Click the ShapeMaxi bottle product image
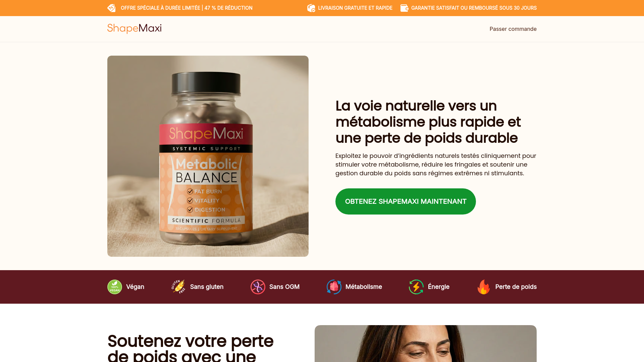Screen dimensions: 644x362 pyautogui.click(x=208, y=156)
